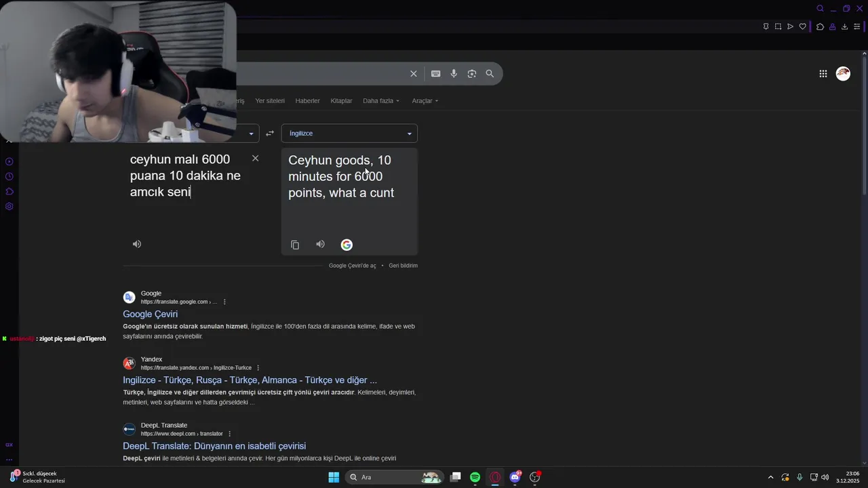The height and width of the screenshot is (488, 868).
Task: Open browser pinboard pin icon
Action: (766, 26)
